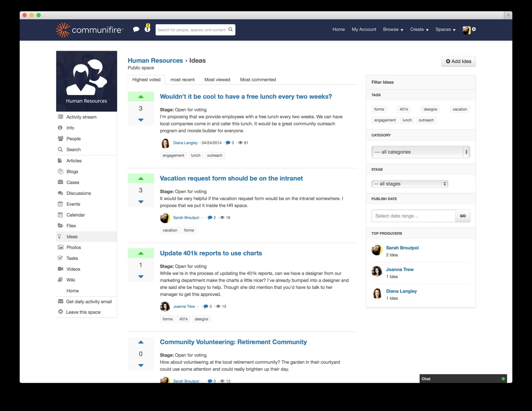Screen dimensions: 532x411
Task: Open the messages chat bubble icon
Action: [136, 29]
